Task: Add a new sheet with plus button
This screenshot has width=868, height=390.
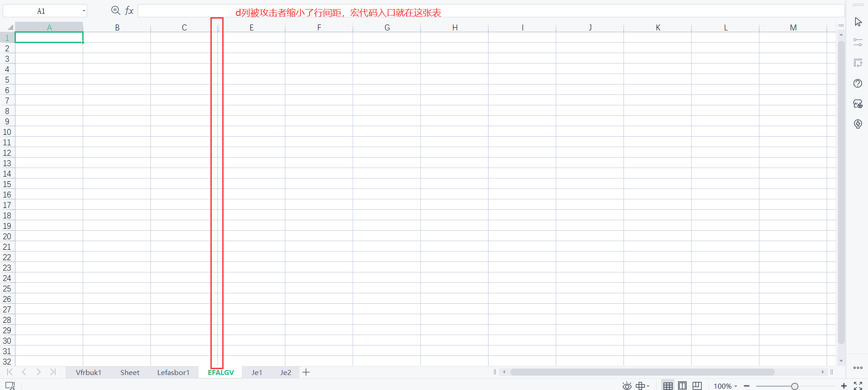Action: coord(306,372)
